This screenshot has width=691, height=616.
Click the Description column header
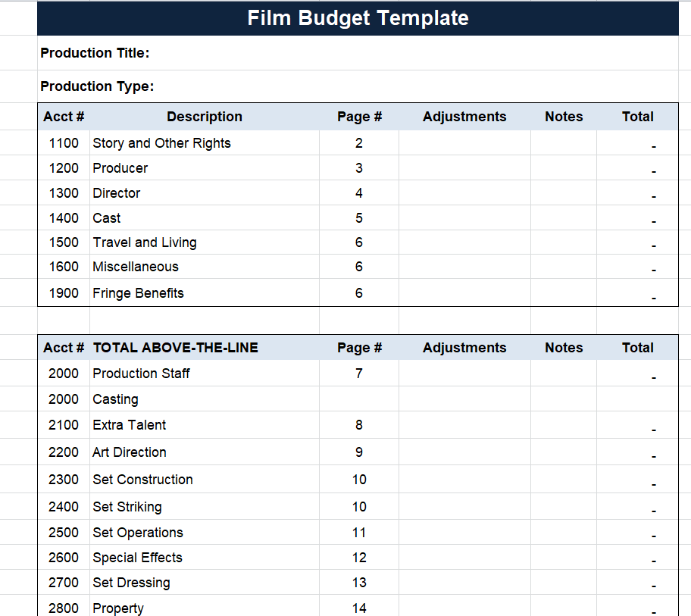(x=204, y=117)
